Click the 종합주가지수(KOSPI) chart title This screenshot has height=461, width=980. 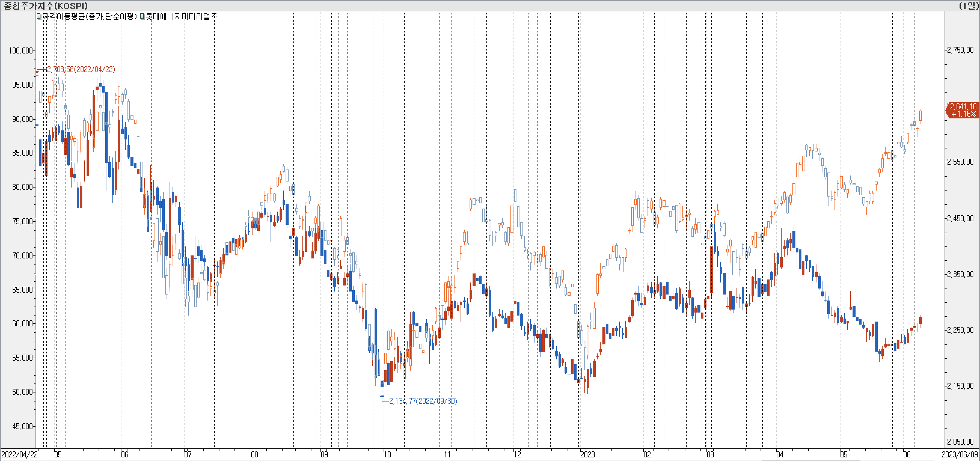[x=46, y=6]
